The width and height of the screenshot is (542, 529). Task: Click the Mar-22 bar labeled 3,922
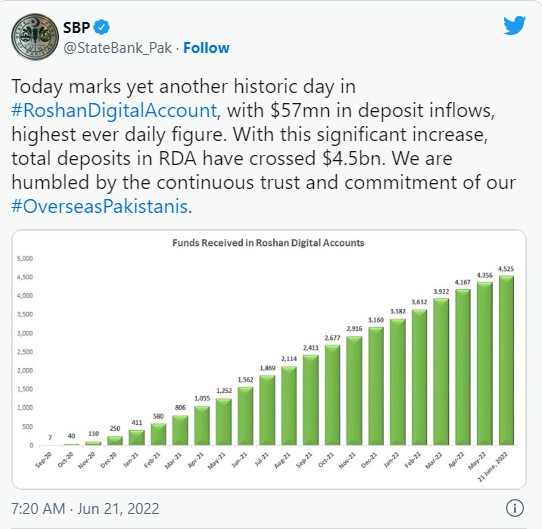click(x=441, y=372)
